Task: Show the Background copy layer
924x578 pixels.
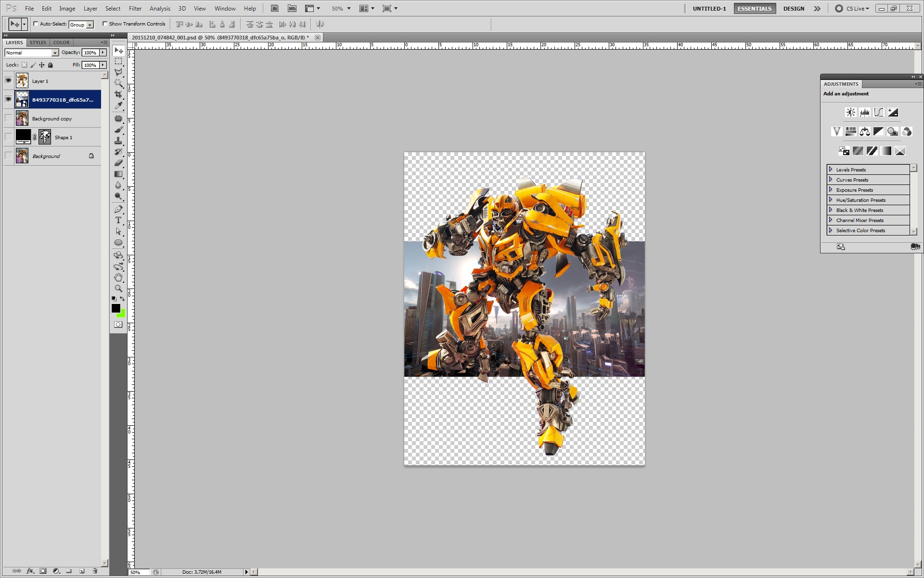Action: [x=8, y=118]
